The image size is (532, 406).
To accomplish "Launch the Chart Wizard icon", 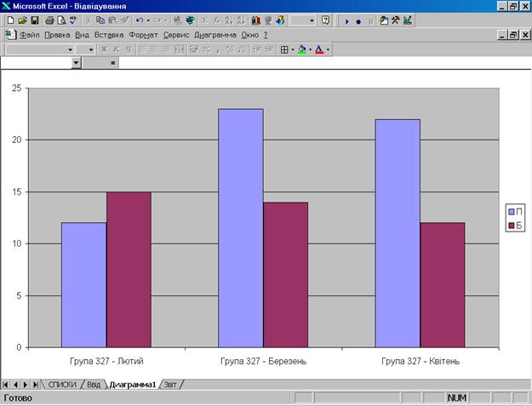I will coord(256,20).
